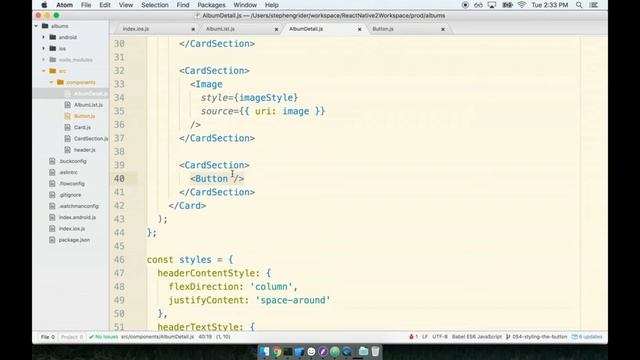The width and height of the screenshot is (640, 360).
Task: Collapse the albums root folder
Action: point(36,26)
